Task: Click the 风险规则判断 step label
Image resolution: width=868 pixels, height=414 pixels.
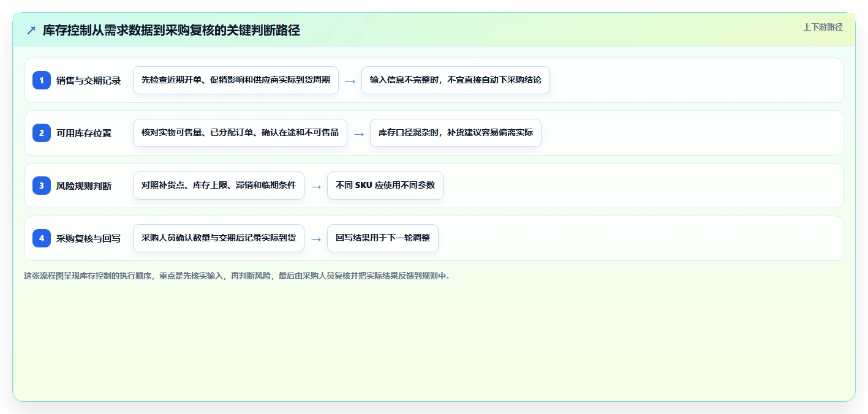Action: [x=84, y=186]
